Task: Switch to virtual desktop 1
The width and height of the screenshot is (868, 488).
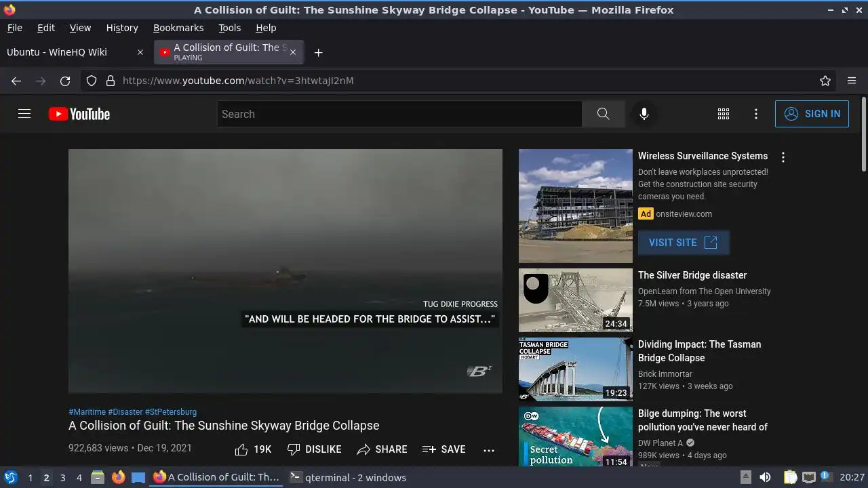Action: [30, 477]
